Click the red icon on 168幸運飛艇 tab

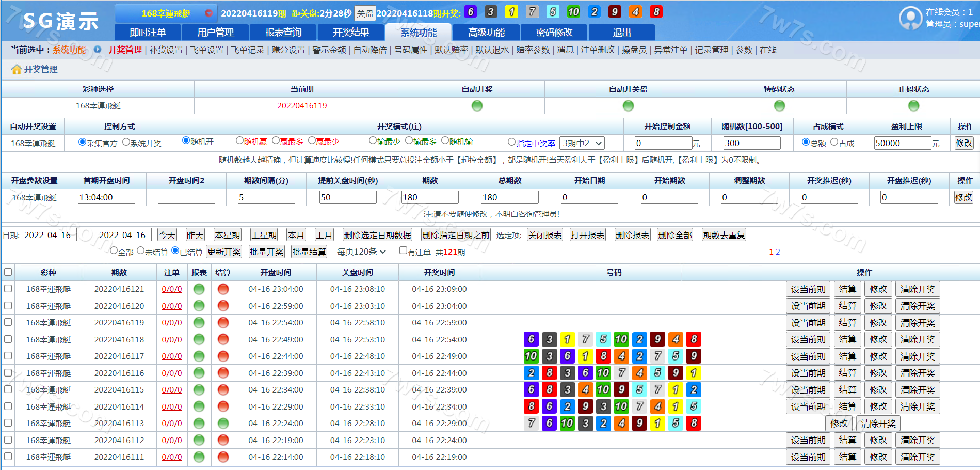[208, 13]
